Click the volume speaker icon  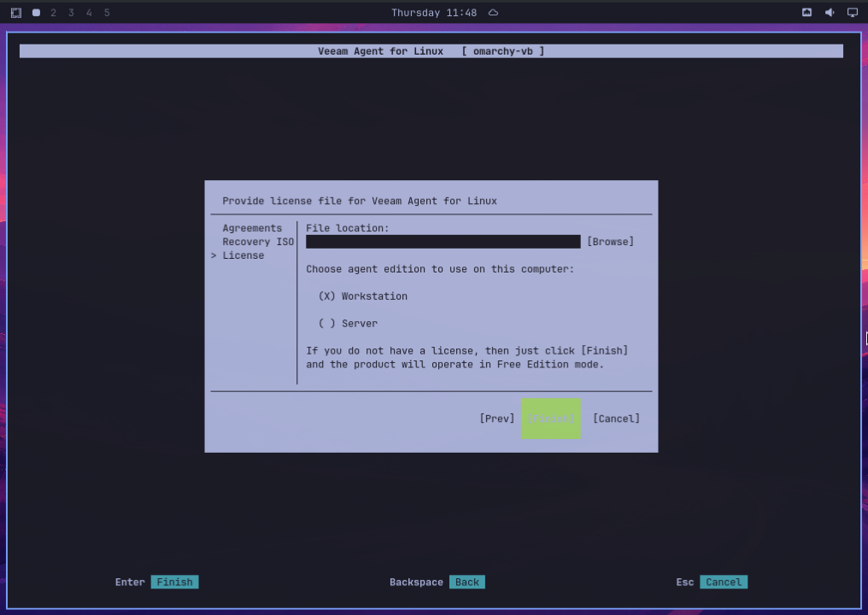click(830, 12)
